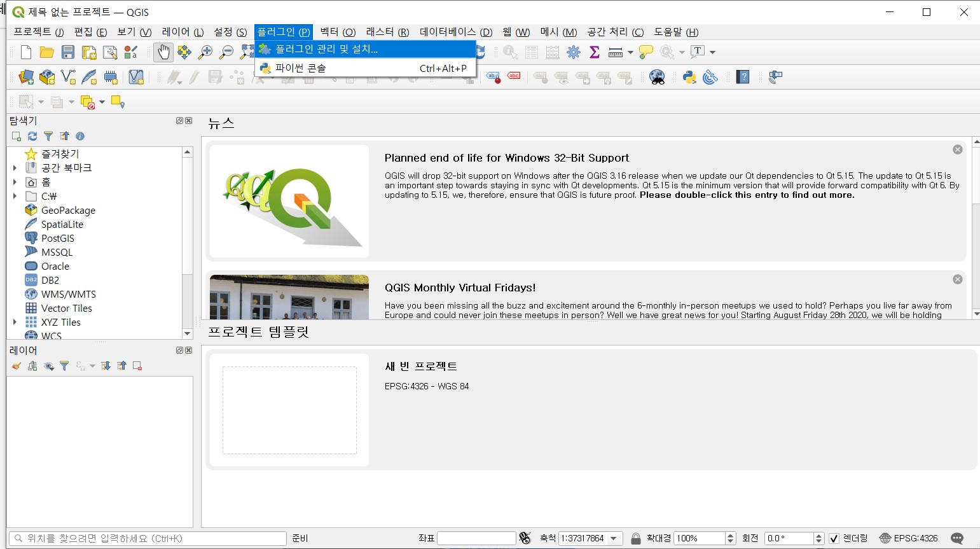This screenshot has height=549, width=980.
Task: Toggle the Render checkbox in status bar
Action: coord(834,539)
